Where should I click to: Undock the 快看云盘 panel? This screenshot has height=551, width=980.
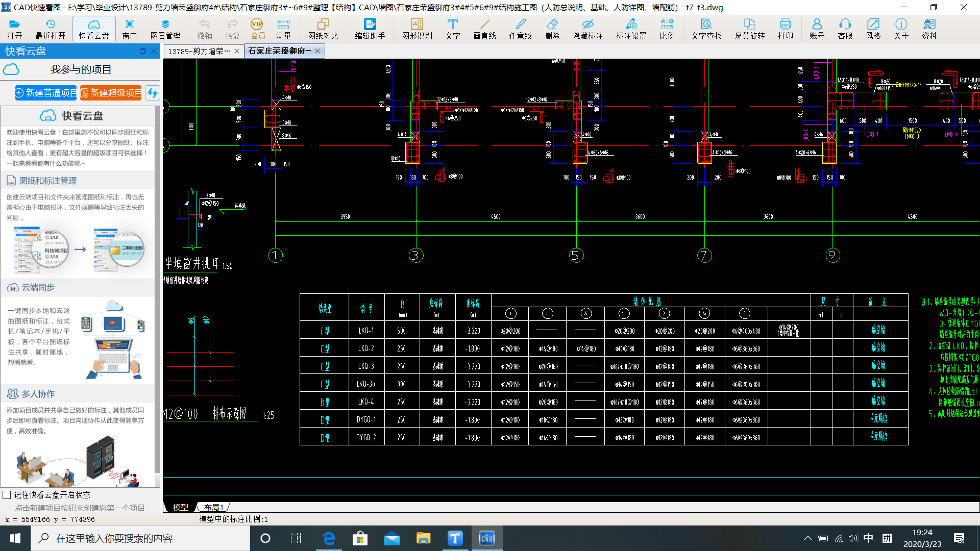click(142, 51)
